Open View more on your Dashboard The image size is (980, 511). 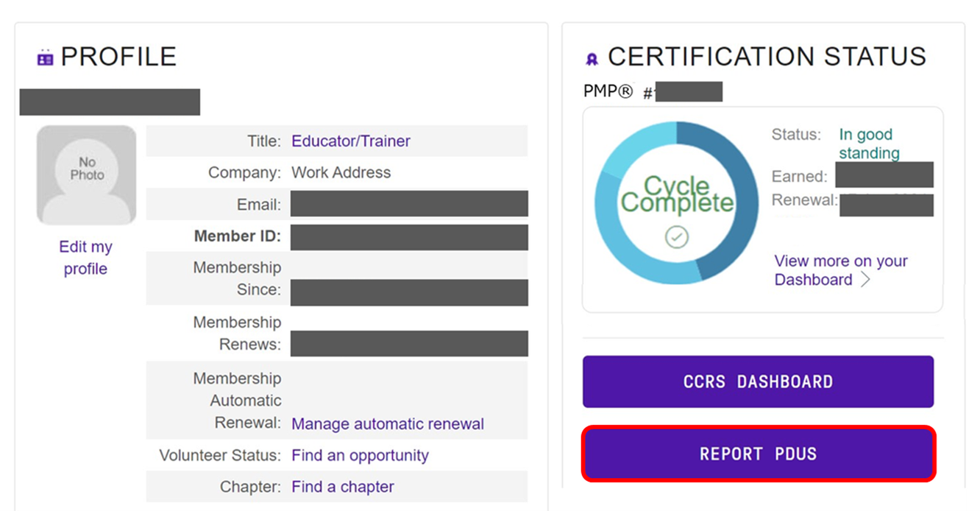pos(840,270)
